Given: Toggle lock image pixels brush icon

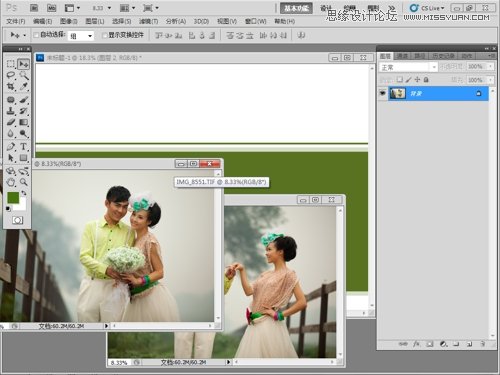Looking at the screenshot, I should click(408, 80).
